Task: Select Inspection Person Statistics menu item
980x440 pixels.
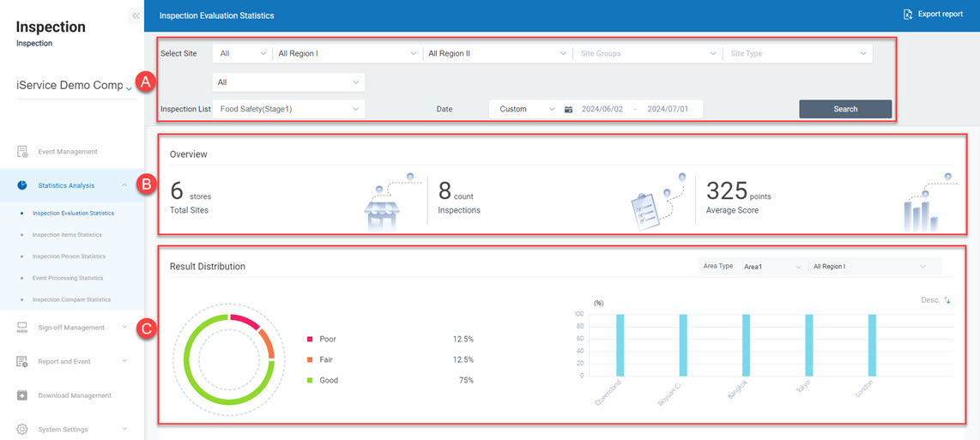Action: point(69,256)
